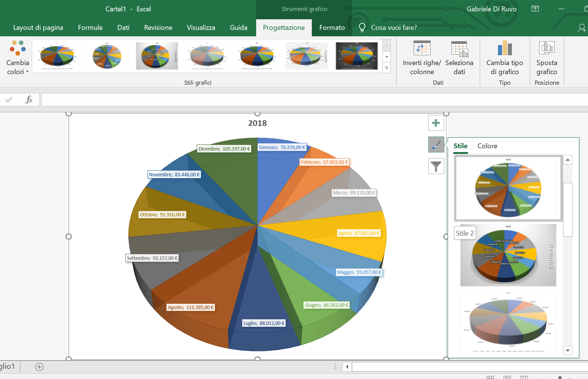Viewport: 588px width, 379px height.
Task: Open chart filters funnel button
Action: [436, 166]
